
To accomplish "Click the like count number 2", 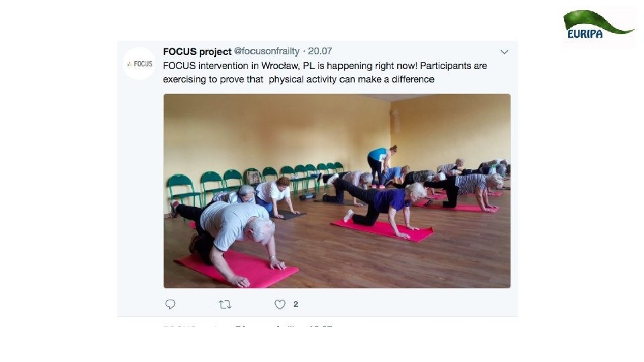I will pyautogui.click(x=296, y=304).
